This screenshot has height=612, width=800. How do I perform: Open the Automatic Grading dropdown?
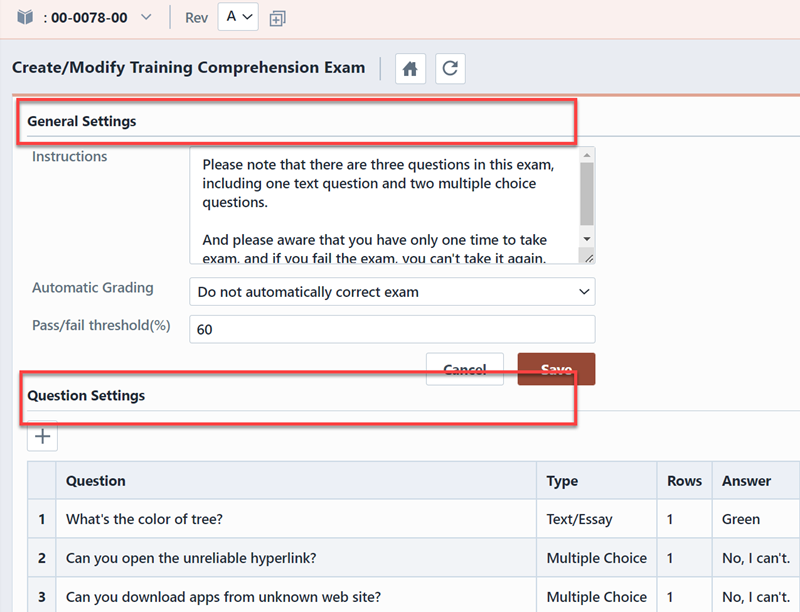point(392,292)
